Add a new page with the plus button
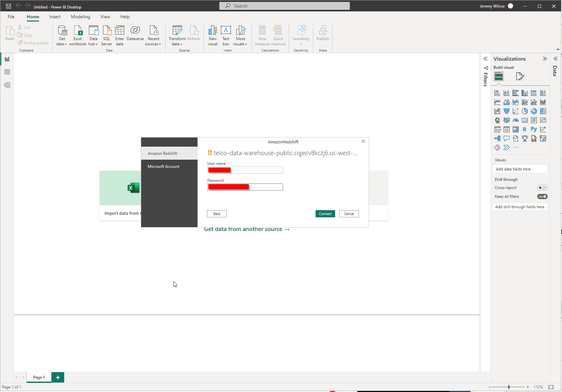The width and height of the screenshot is (562, 392). [58, 377]
